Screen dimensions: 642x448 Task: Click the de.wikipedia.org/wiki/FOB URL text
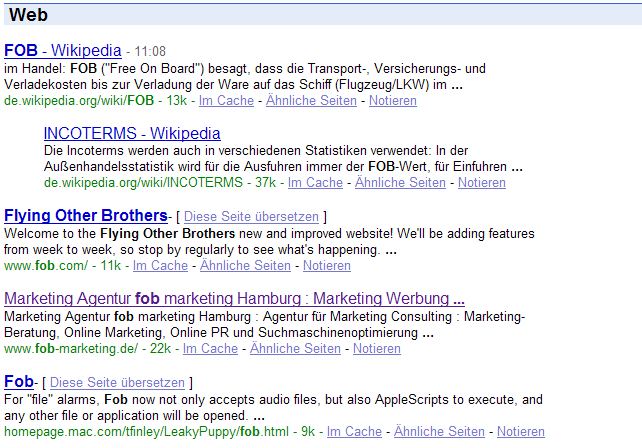click(79, 100)
